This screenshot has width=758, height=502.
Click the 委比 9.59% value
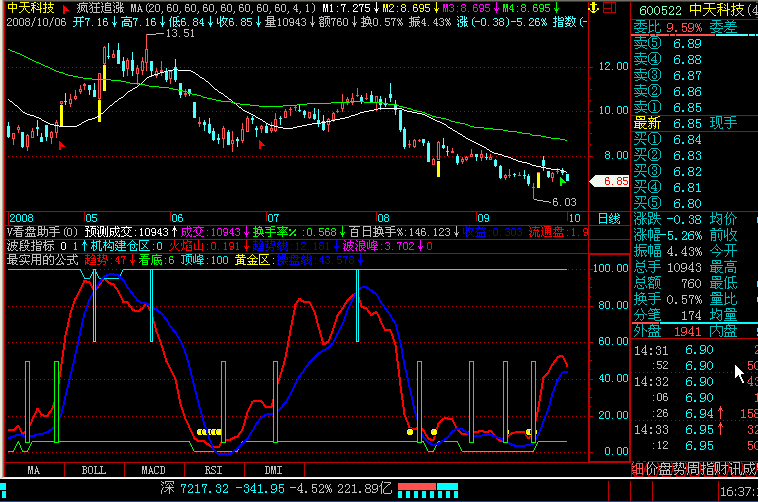tap(684, 28)
